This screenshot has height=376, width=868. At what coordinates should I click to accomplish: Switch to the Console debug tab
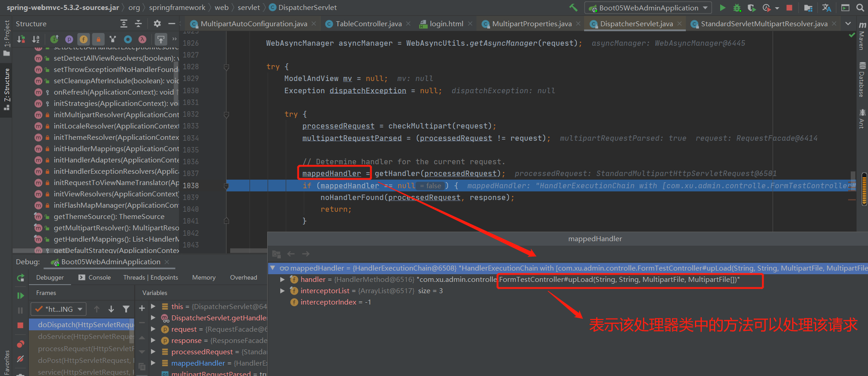click(x=94, y=277)
